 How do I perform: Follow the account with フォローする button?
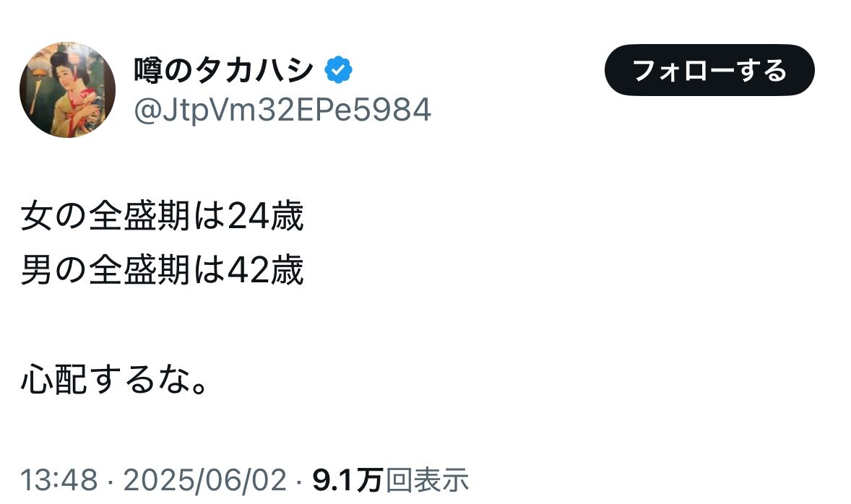pos(709,70)
